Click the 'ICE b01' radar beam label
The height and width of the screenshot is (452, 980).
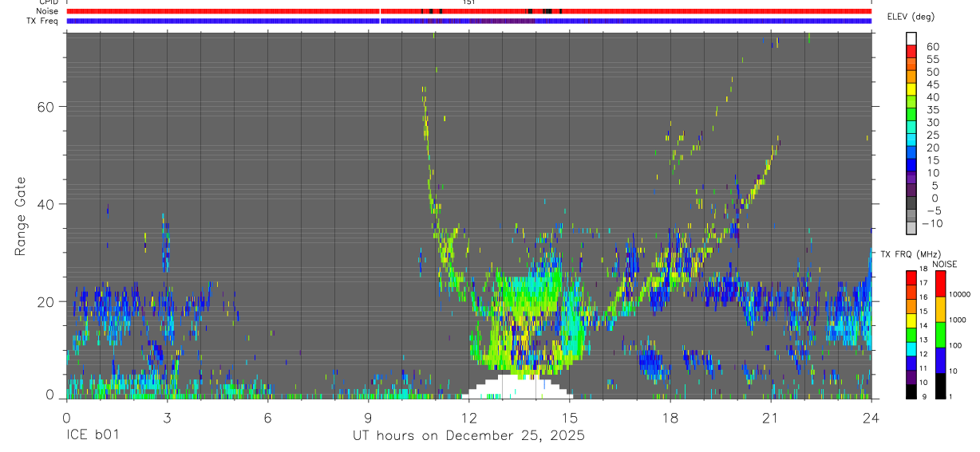tap(95, 435)
